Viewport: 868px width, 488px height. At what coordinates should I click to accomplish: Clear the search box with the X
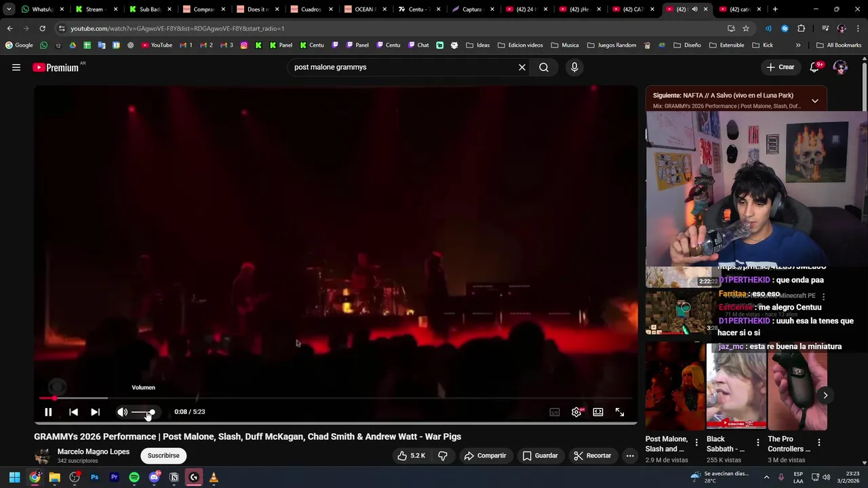coord(522,67)
